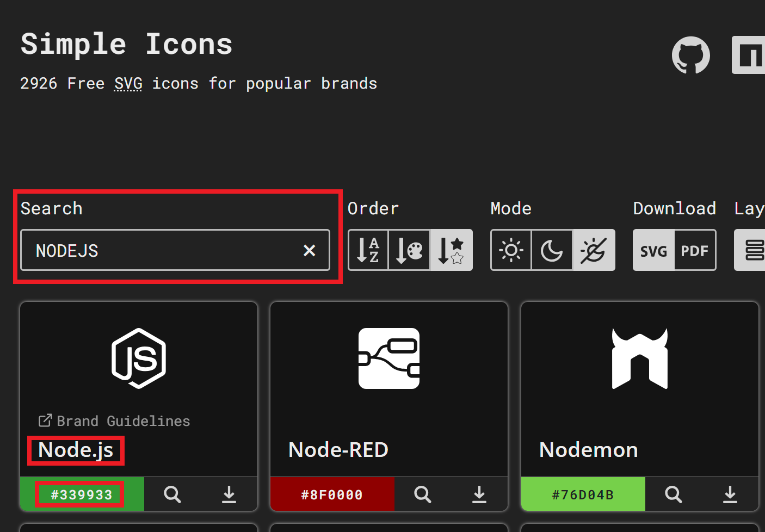Screen dimensions: 765x532
Task: Open the GitHub repository icon
Action: click(x=690, y=55)
